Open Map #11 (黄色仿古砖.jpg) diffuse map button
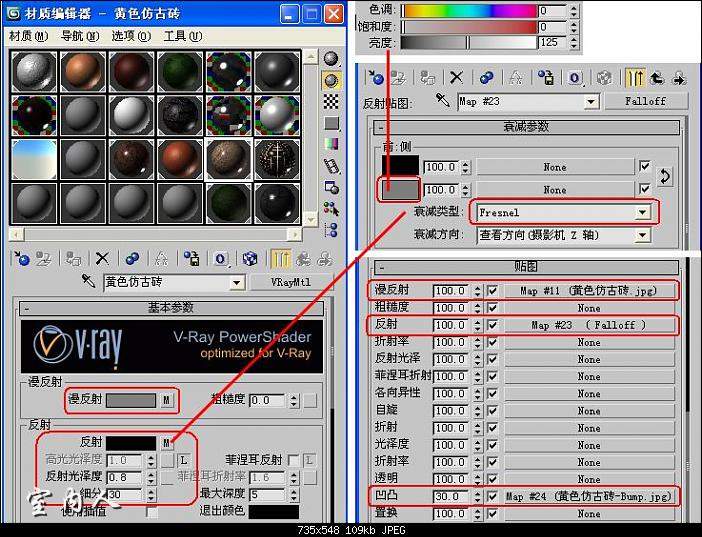 tap(589, 290)
